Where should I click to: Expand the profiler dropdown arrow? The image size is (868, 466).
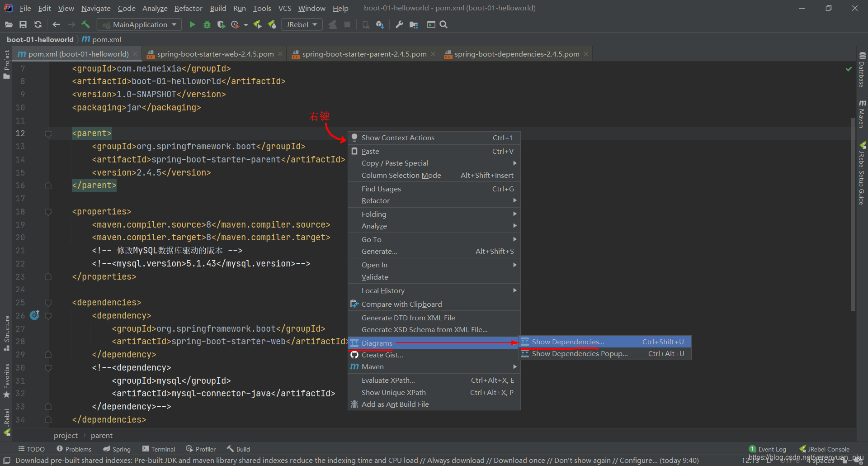coord(245,25)
